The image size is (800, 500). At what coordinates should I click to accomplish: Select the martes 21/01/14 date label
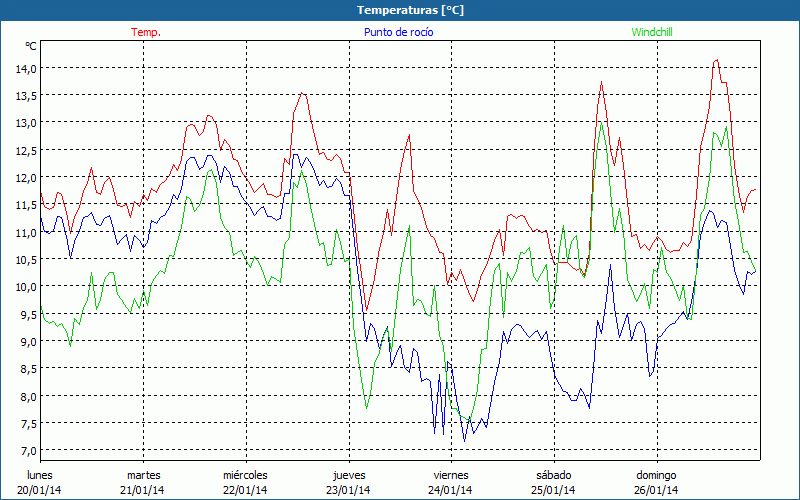(143, 482)
